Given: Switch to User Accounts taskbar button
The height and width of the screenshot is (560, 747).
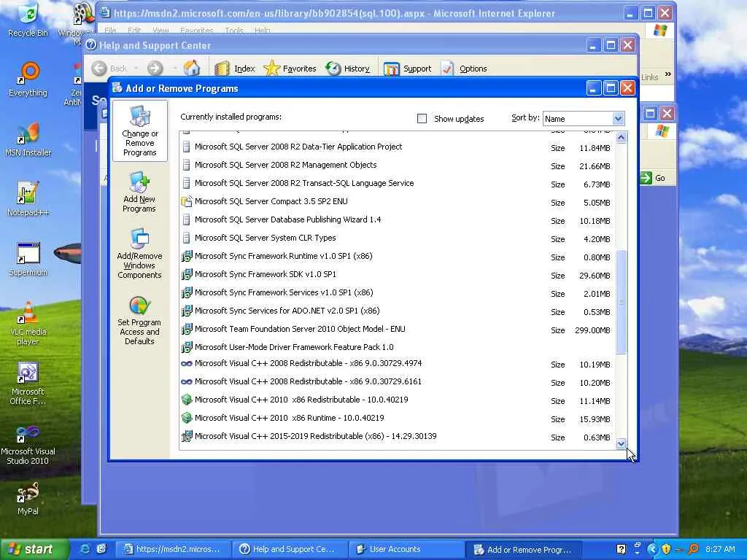Looking at the screenshot, I should point(406,550).
